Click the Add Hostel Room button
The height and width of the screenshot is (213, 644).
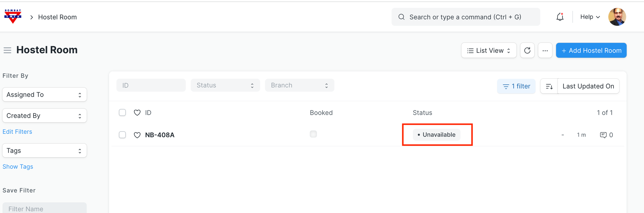point(591,50)
